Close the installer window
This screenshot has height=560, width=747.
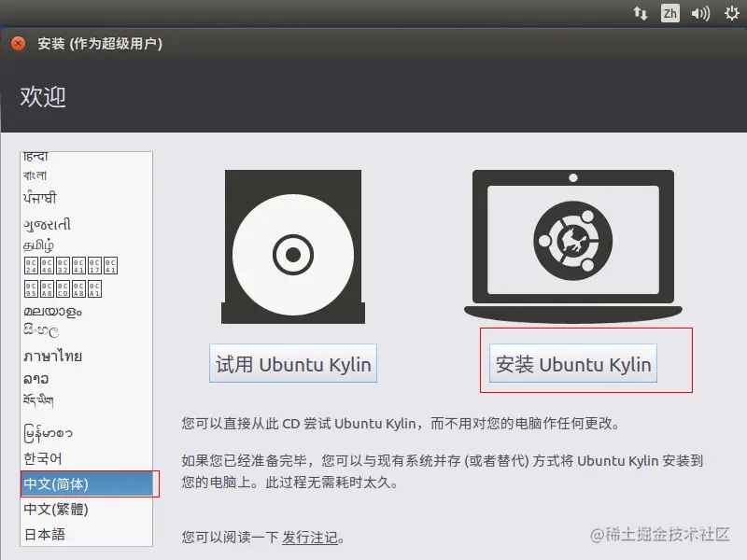(x=18, y=43)
